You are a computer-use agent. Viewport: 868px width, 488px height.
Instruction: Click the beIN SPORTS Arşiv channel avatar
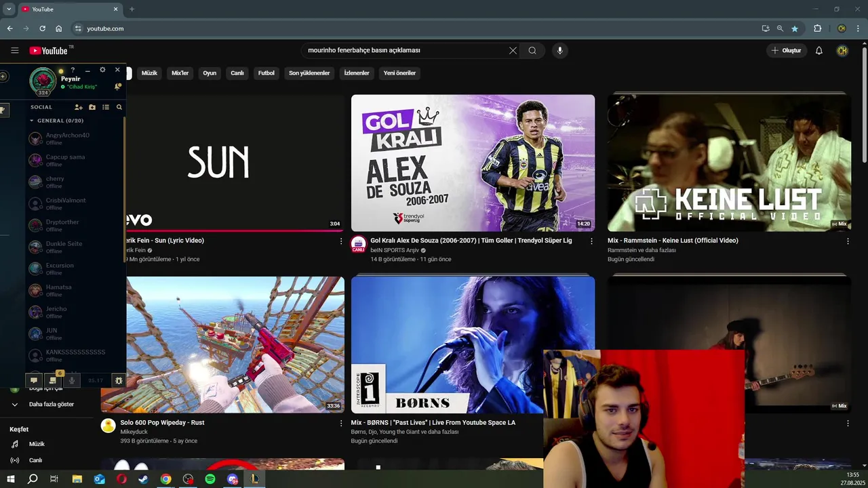click(x=358, y=244)
